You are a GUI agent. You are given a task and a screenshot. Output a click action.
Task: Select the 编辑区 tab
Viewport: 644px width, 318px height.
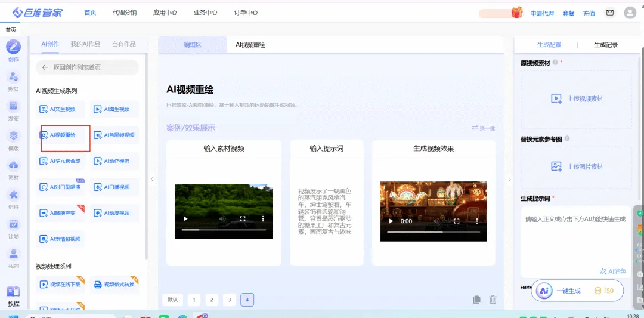tap(193, 45)
